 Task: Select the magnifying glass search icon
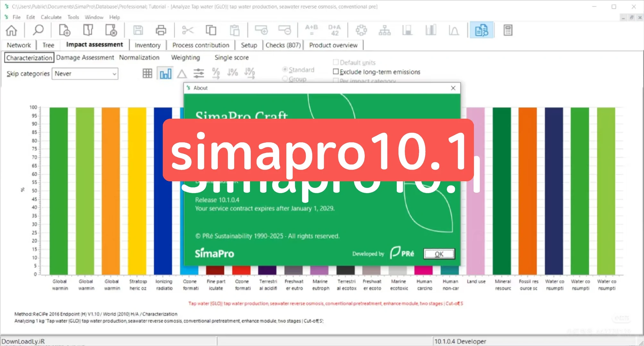38,30
